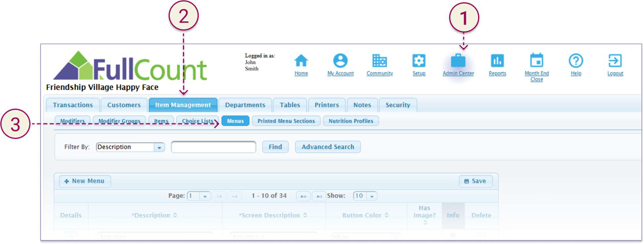Switch to the Departments tab

click(x=245, y=105)
